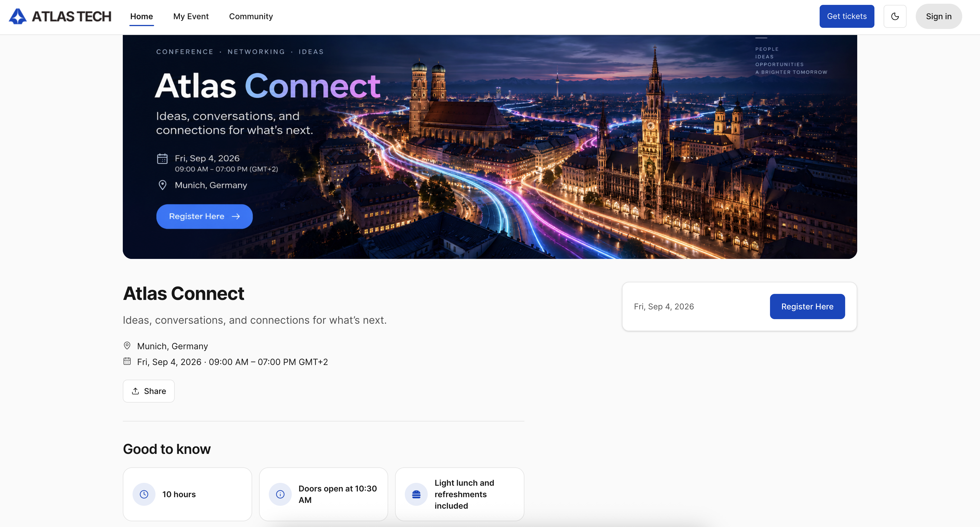Viewport: 980px width, 527px height.
Task: Click 'CONFERENCE · NETWORKING · IDEAS' banner text
Action: click(x=240, y=52)
